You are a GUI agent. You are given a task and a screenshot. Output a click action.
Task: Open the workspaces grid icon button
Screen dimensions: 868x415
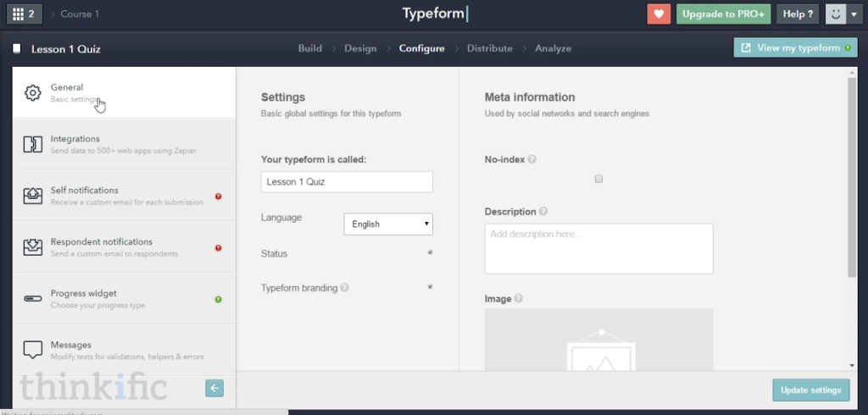pyautogui.click(x=25, y=14)
